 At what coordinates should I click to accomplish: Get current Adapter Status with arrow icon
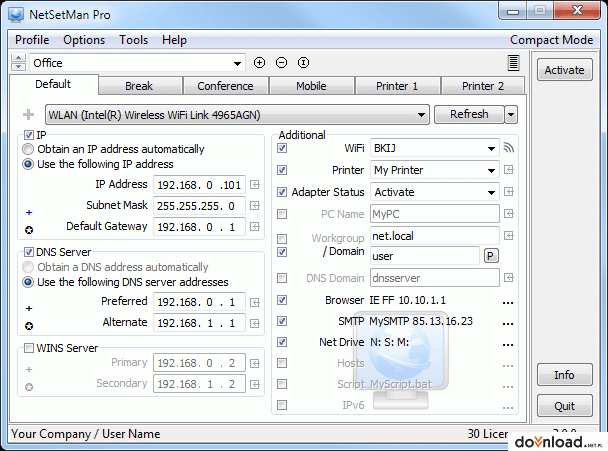pyautogui.click(x=509, y=192)
